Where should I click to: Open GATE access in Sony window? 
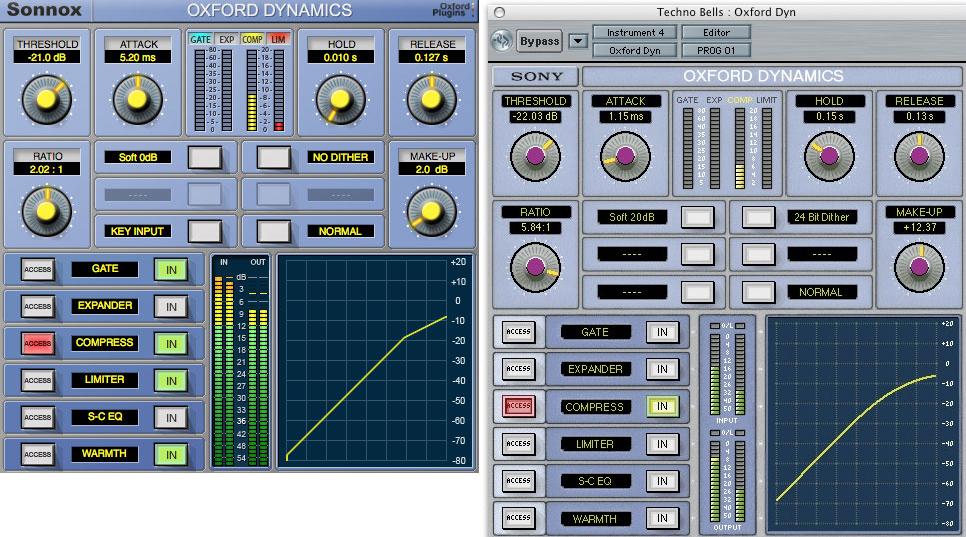click(518, 331)
